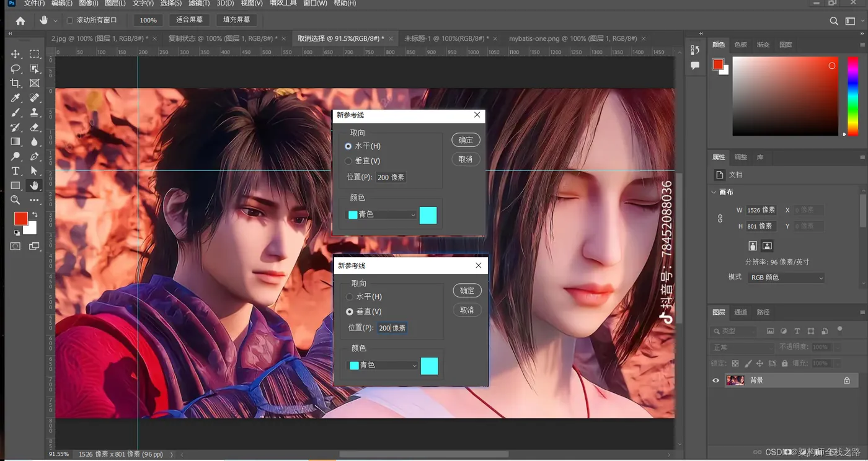Open the layer 类型 filter dropdown
Screen dimensions: 868x461
tap(733, 331)
